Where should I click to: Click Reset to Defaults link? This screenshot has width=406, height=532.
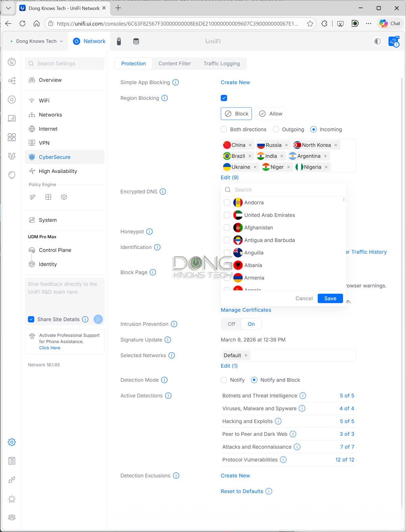(x=242, y=491)
